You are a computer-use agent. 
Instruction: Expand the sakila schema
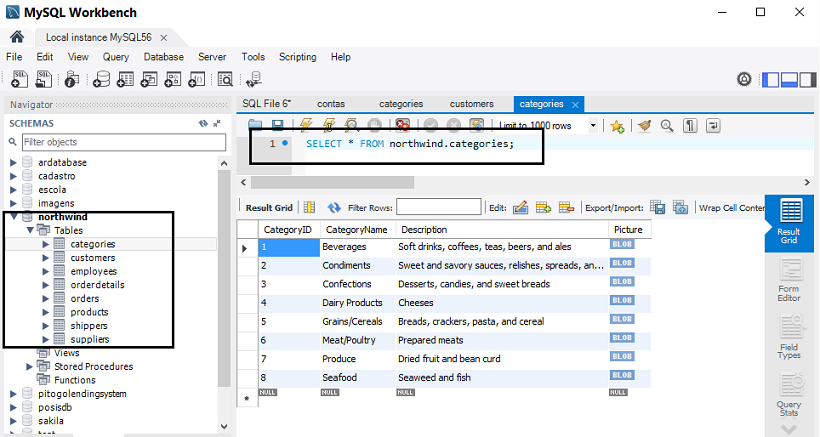point(14,421)
